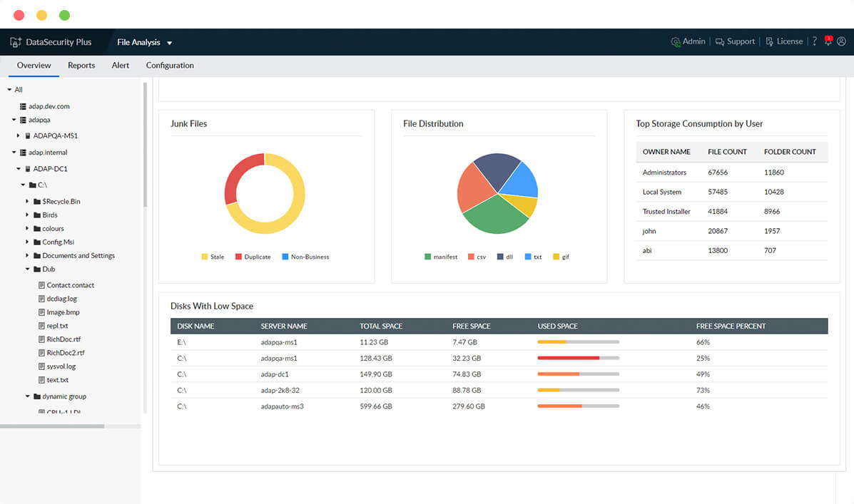This screenshot has height=504, width=854.
Task: Switch to the Reports tab
Action: tap(81, 65)
